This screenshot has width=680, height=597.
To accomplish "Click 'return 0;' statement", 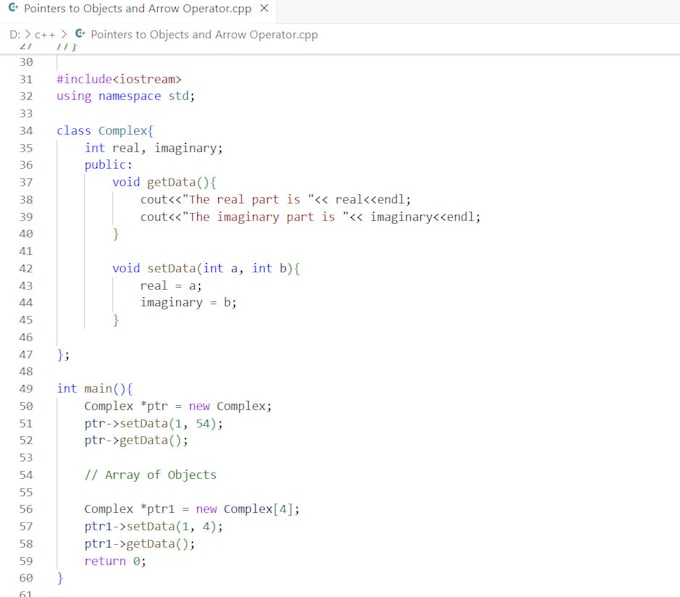I will (115, 561).
